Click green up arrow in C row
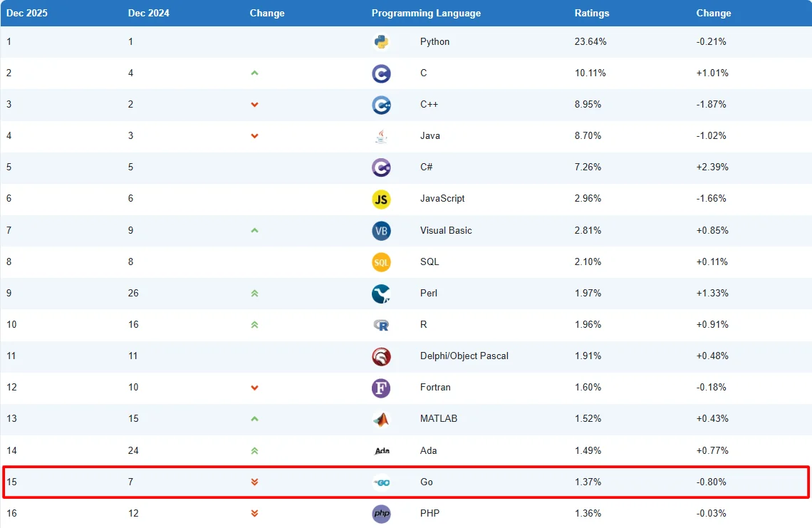Screen dimensions: 812x528 254,73
